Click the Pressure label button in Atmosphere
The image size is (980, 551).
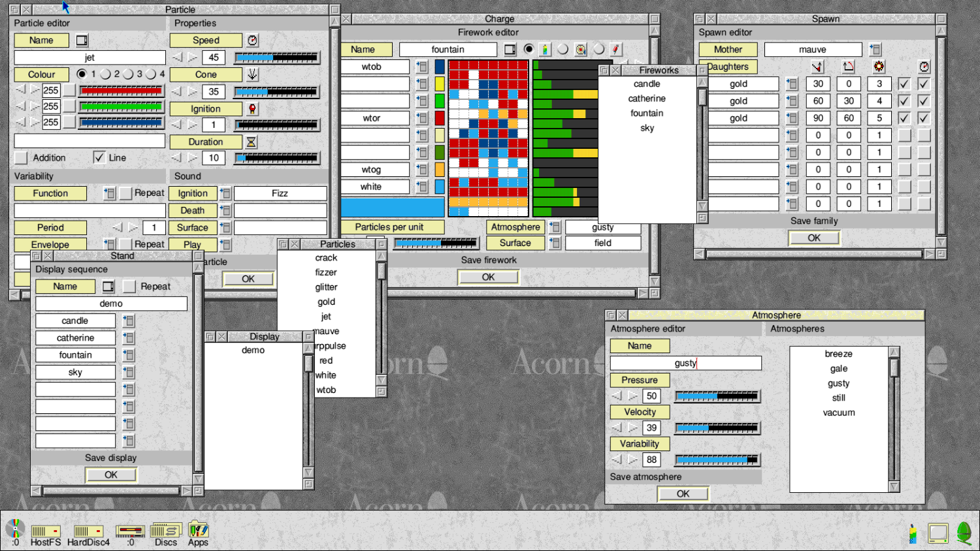640,380
